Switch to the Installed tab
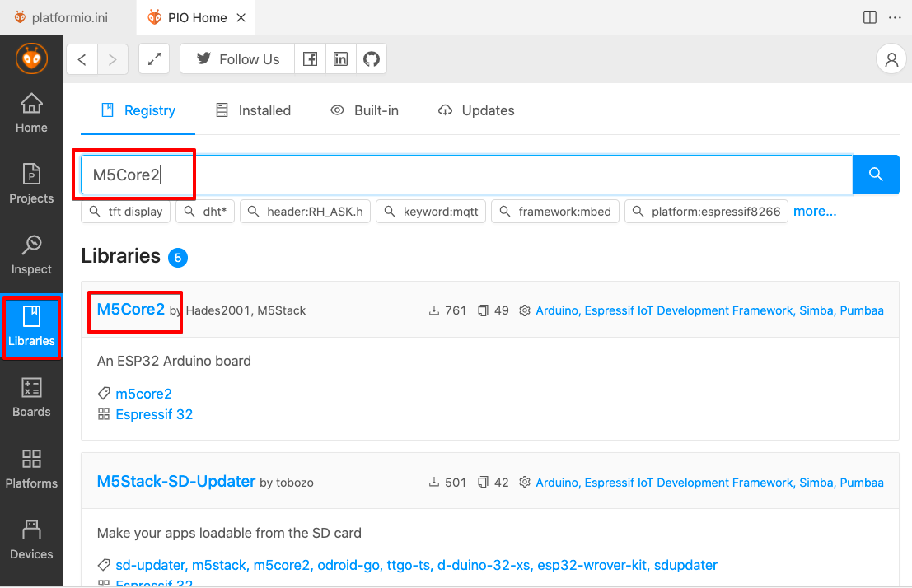This screenshot has height=588, width=912. [x=253, y=110]
